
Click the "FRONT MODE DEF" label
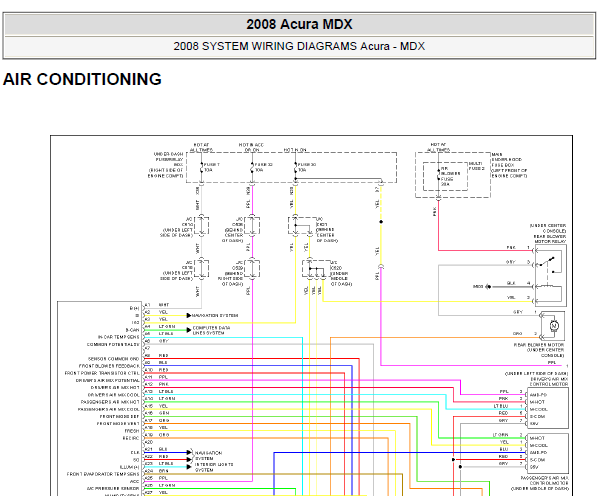[x=119, y=416]
